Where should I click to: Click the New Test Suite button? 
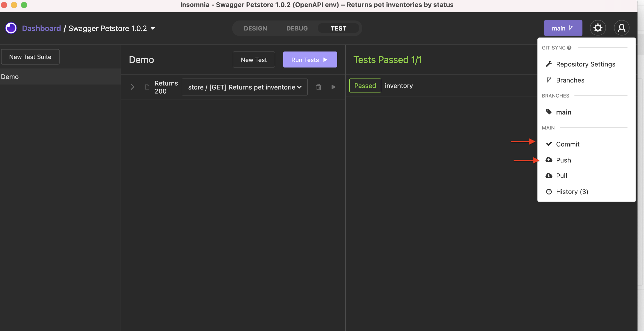point(30,56)
